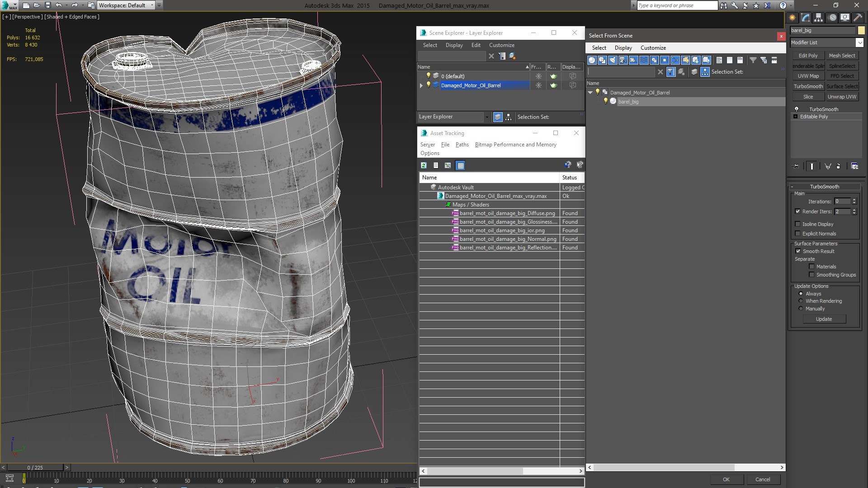Select the When Rendering radio button
The height and width of the screenshot is (488, 868).
pyautogui.click(x=801, y=301)
